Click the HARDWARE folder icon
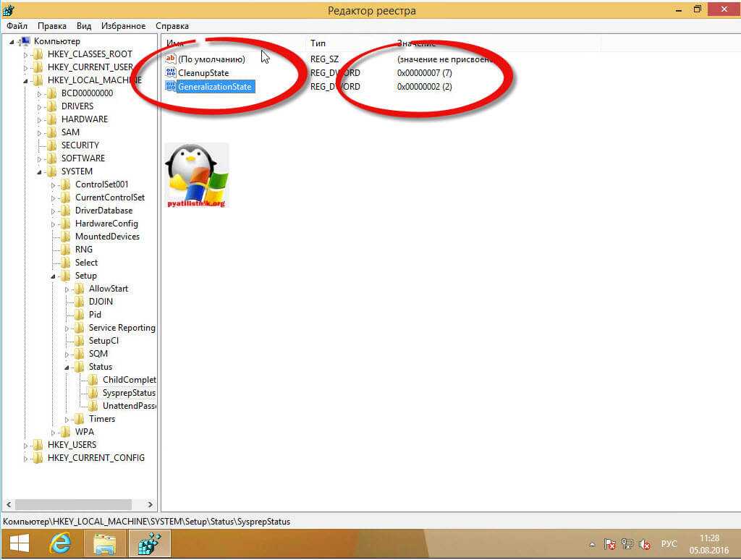741x560 pixels. pos(52,119)
